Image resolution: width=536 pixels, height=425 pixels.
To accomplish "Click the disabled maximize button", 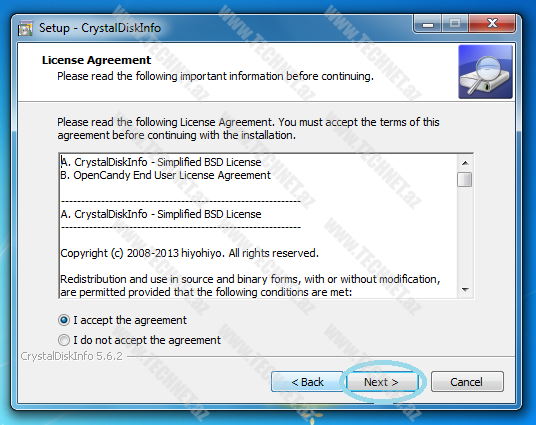I will point(455,24).
